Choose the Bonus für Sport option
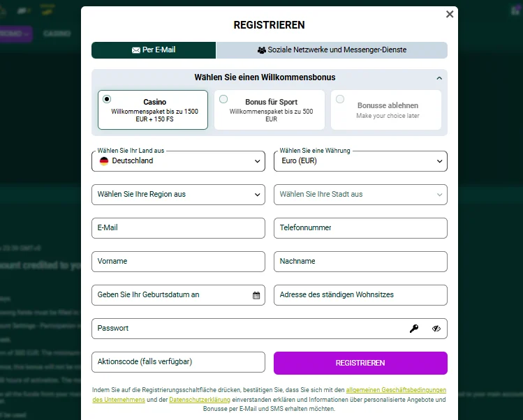This screenshot has width=523, height=420. tap(270, 110)
